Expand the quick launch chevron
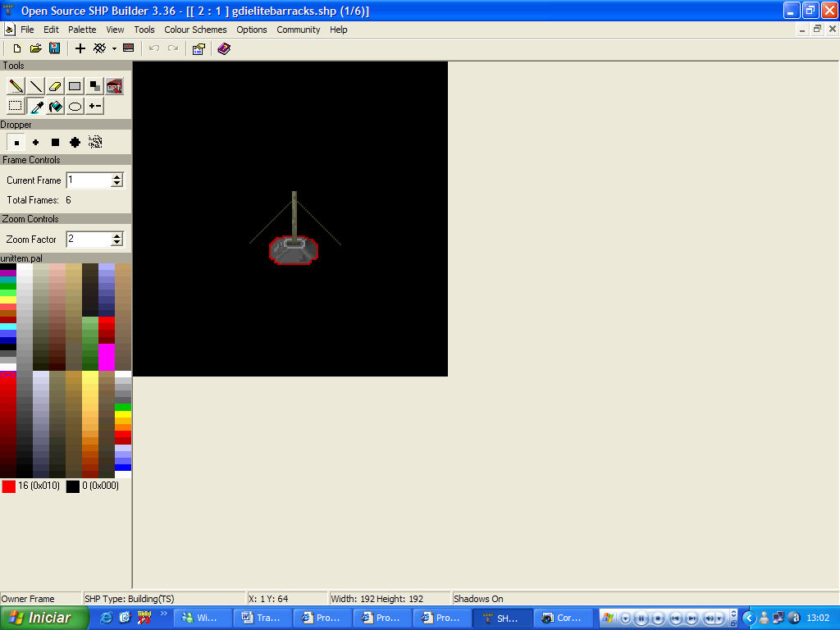 [x=164, y=614]
